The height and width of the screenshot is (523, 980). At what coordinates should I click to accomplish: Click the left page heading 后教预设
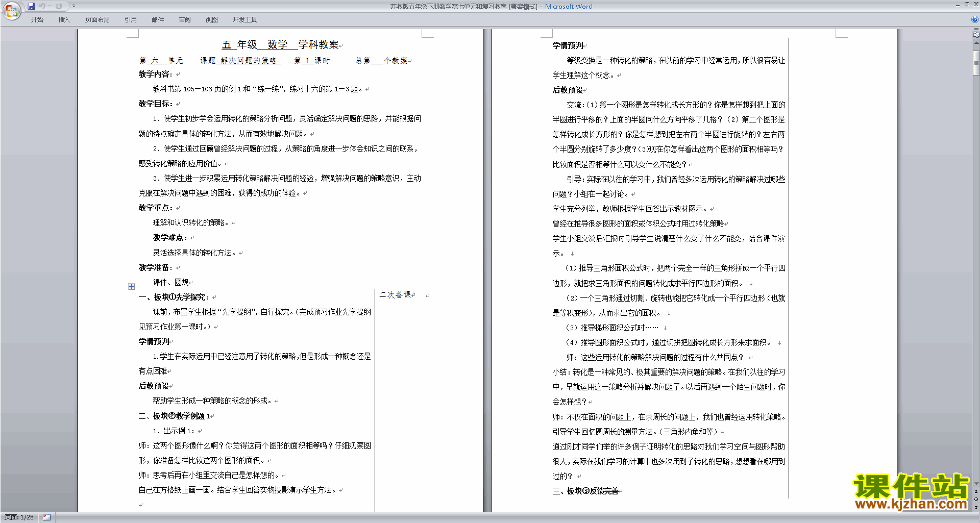pyautogui.click(x=154, y=386)
